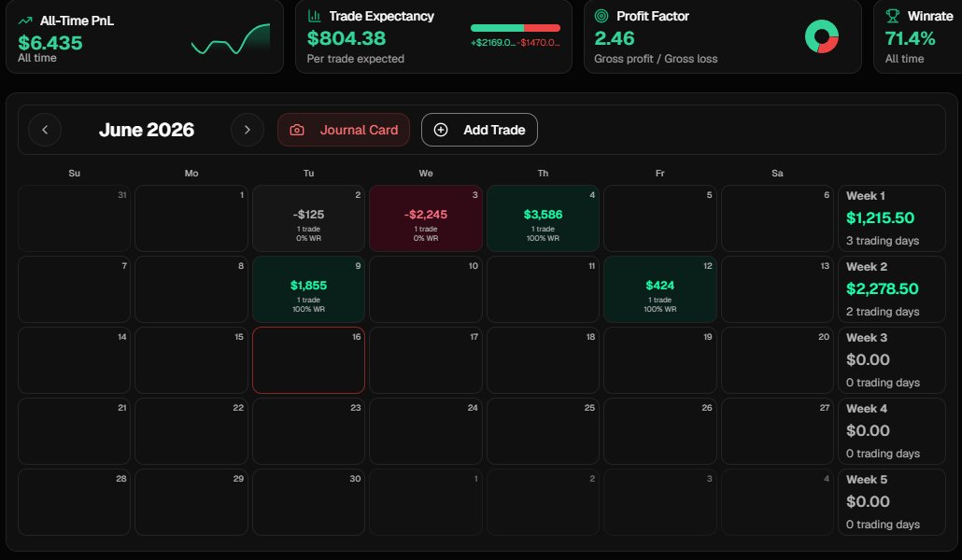Click the Trade Expectancy bar chart icon
This screenshot has height=560, width=962.
coord(314,16)
